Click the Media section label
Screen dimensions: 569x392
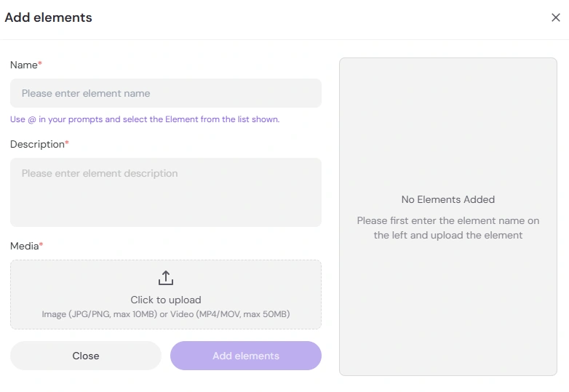tap(24, 247)
